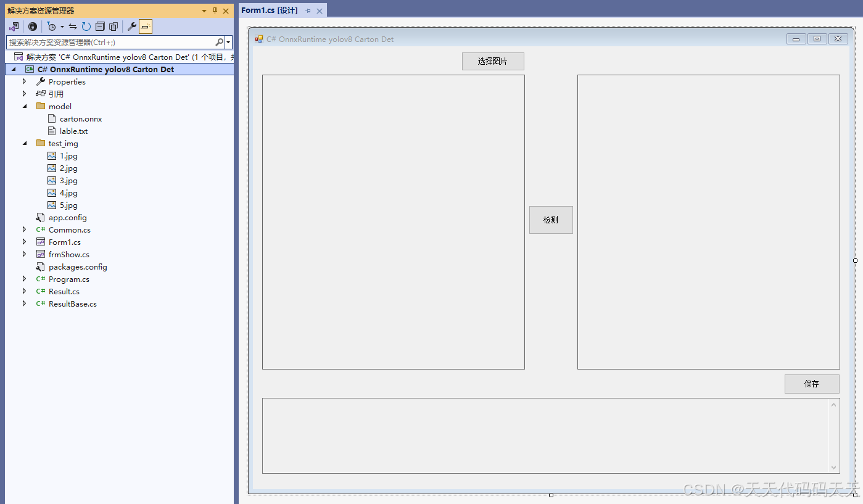Viewport: 863px width, 504px height.
Task: Toggle the preview selected items button
Action: click(x=146, y=27)
